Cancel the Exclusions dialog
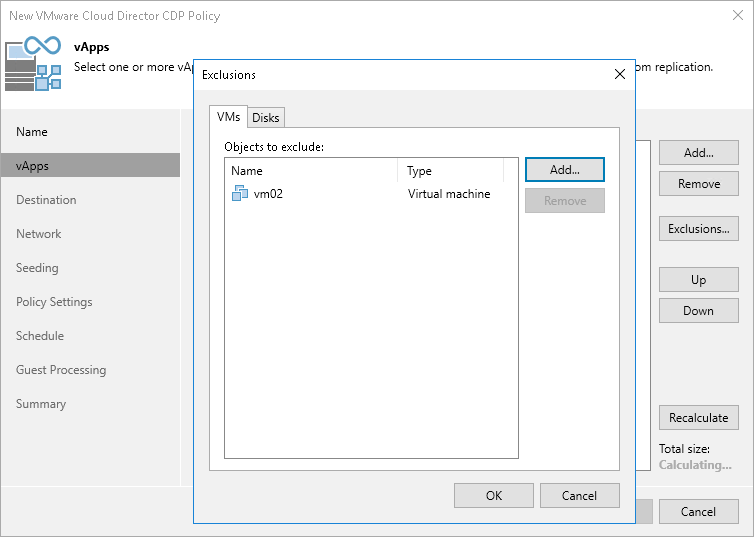Viewport: 754px width, 537px height. (x=579, y=496)
